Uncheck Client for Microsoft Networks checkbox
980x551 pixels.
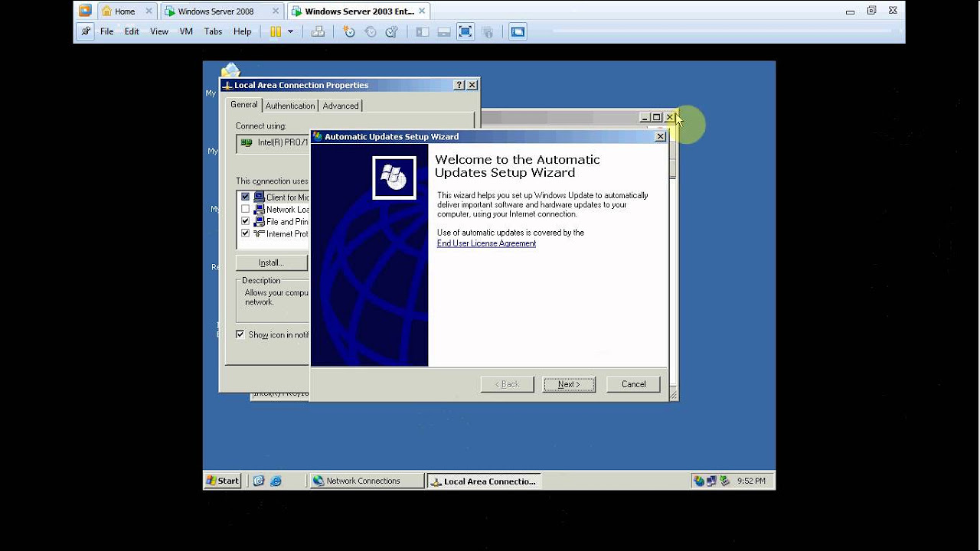[245, 197]
